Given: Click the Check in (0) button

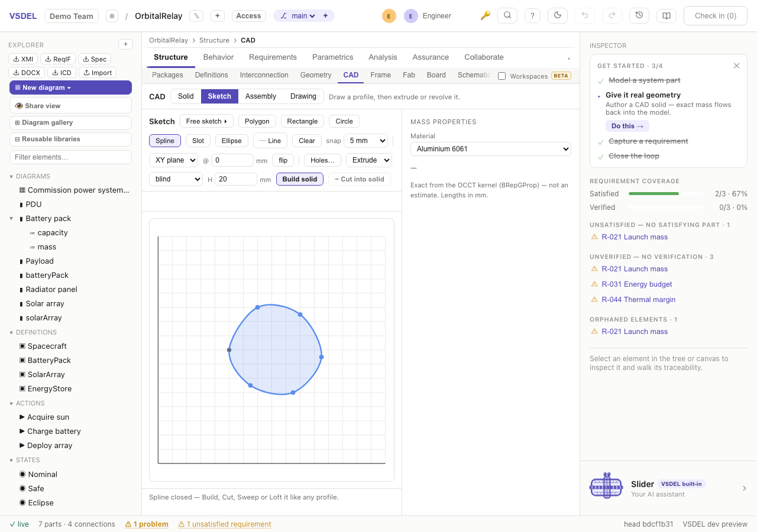Looking at the screenshot, I should pos(716,16).
